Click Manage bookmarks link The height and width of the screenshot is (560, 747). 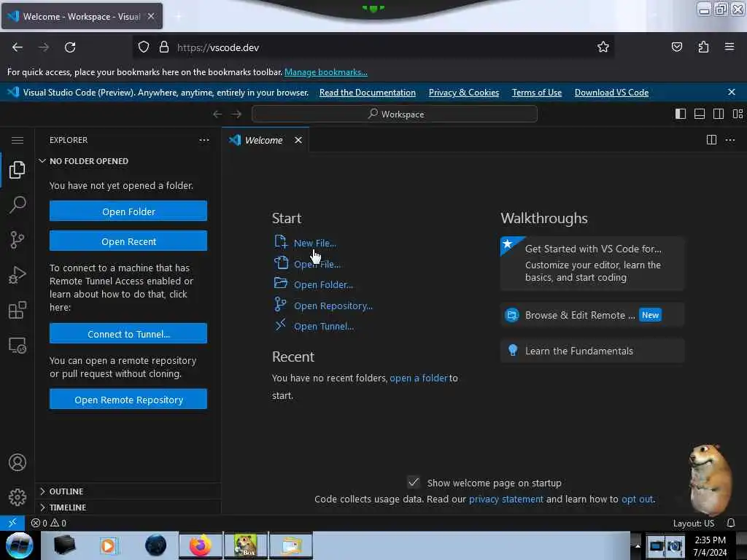326,72
